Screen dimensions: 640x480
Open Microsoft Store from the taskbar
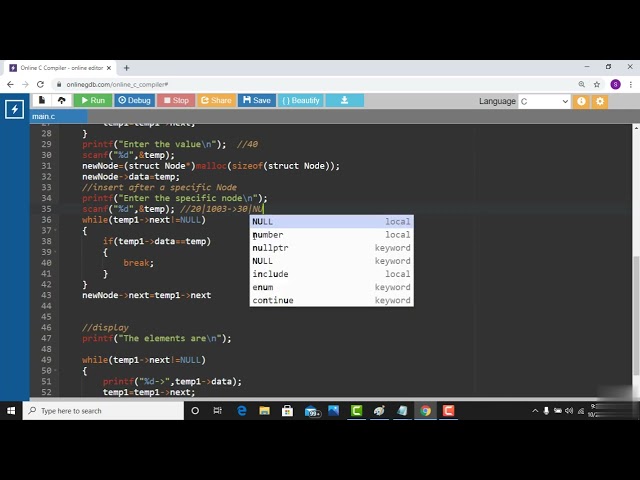(x=287, y=411)
